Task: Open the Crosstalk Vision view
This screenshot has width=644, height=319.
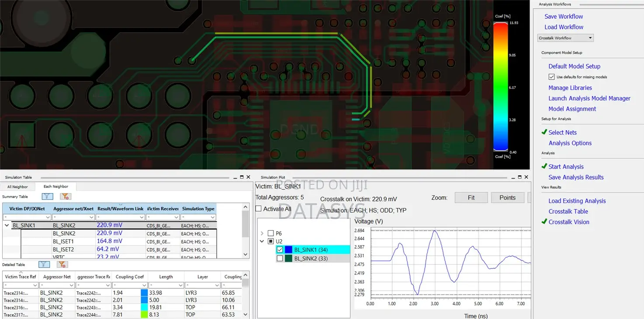Action: (x=569, y=222)
